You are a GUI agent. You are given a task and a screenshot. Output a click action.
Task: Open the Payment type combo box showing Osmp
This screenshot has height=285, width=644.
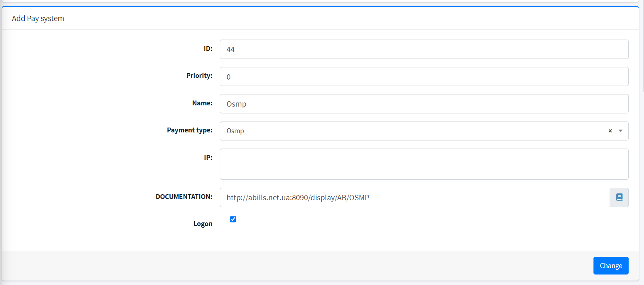point(412,131)
